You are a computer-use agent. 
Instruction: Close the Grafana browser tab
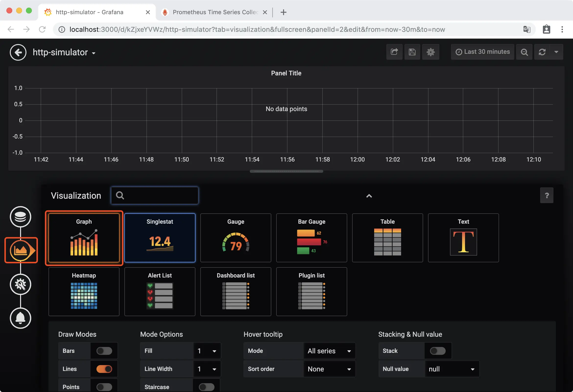(x=148, y=12)
